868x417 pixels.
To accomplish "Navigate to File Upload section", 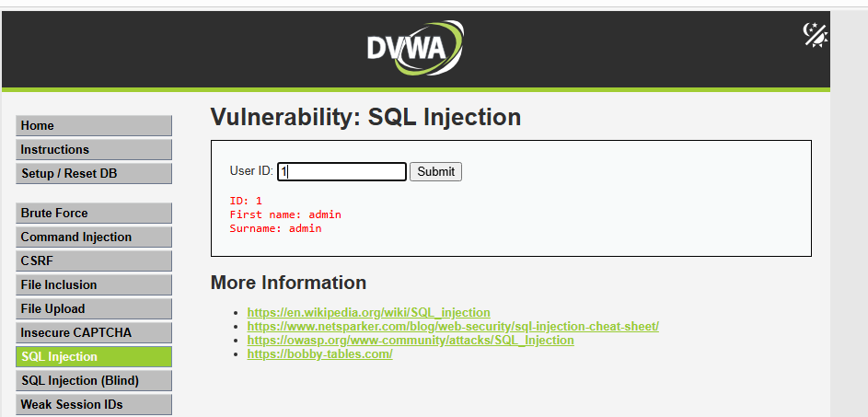I will pyautogui.click(x=94, y=309).
